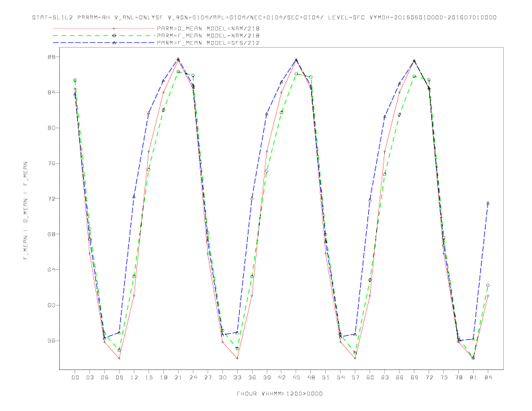
Task: Click the green NAM circle point at hour 00
Action: [x=75, y=81]
